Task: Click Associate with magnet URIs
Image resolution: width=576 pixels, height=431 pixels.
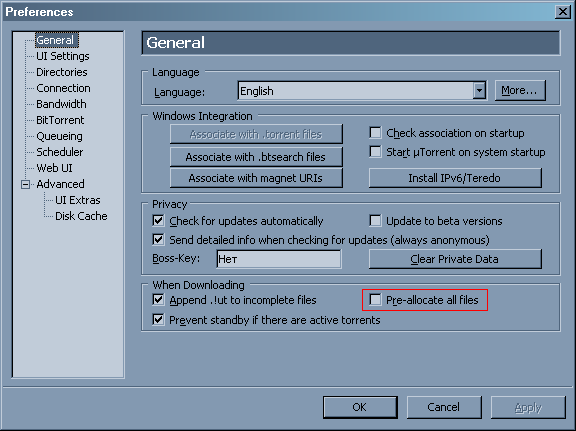Action: (x=256, y=178)
